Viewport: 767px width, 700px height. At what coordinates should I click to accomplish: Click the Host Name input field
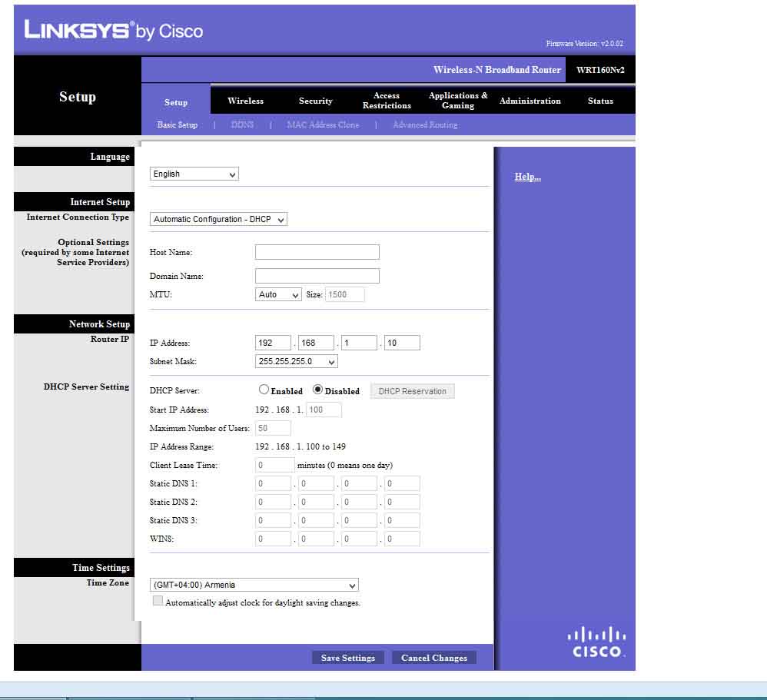click(317, 252)
